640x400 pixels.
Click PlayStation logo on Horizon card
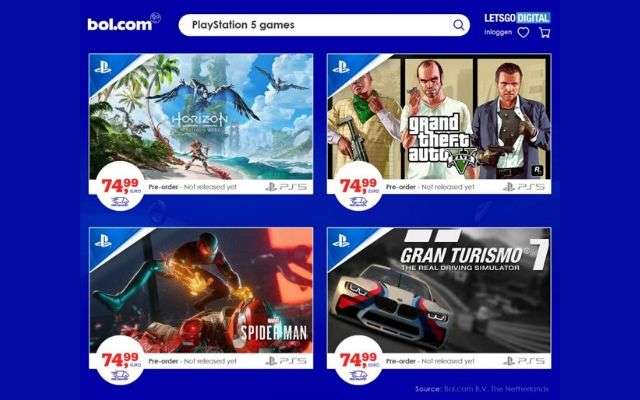(102, 67)
